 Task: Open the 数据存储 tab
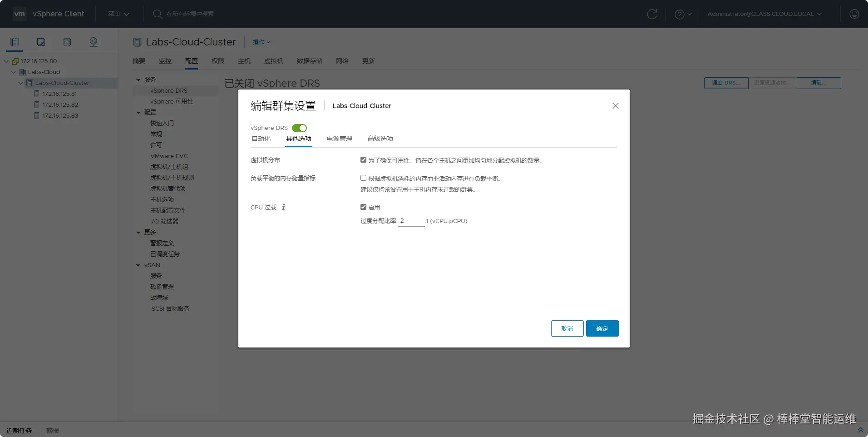[x=310, y=61]
